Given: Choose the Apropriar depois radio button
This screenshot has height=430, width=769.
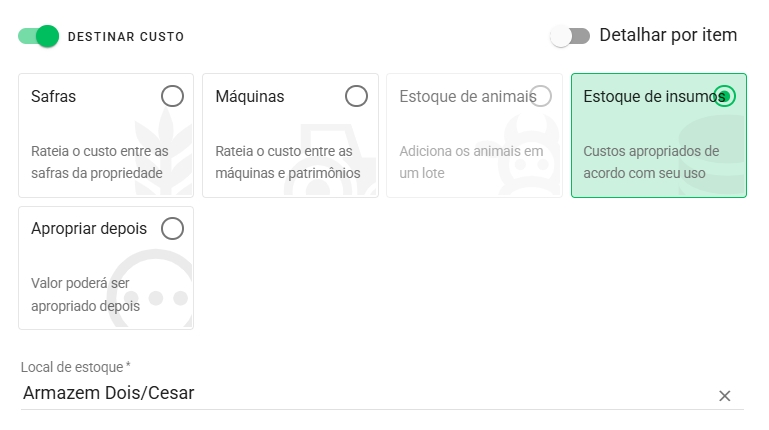Looking at the screenshot, I should pyautogui.click(x=172, y=228).
